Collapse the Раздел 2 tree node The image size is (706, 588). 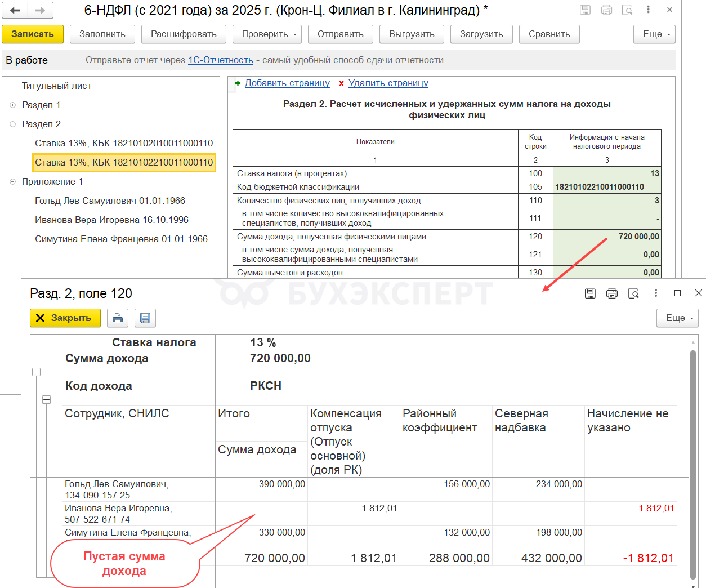[x=12, y=124]
